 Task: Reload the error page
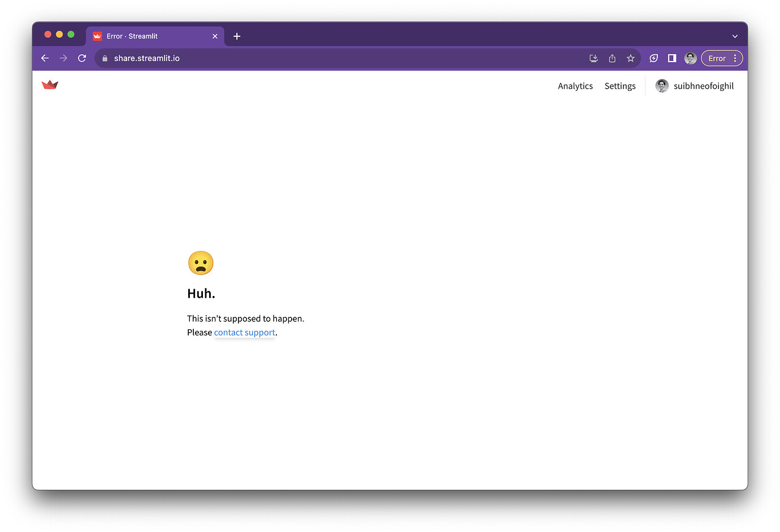point(81,58)
